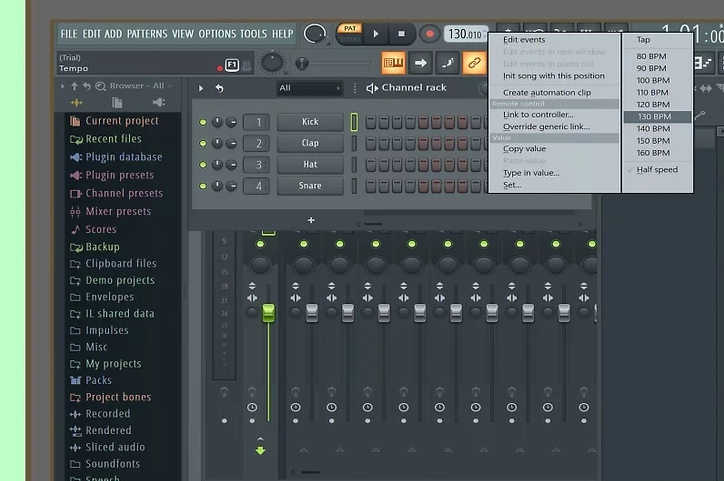Open the VIEW menu
Screen dimensions: 724x481
(183, 34)
